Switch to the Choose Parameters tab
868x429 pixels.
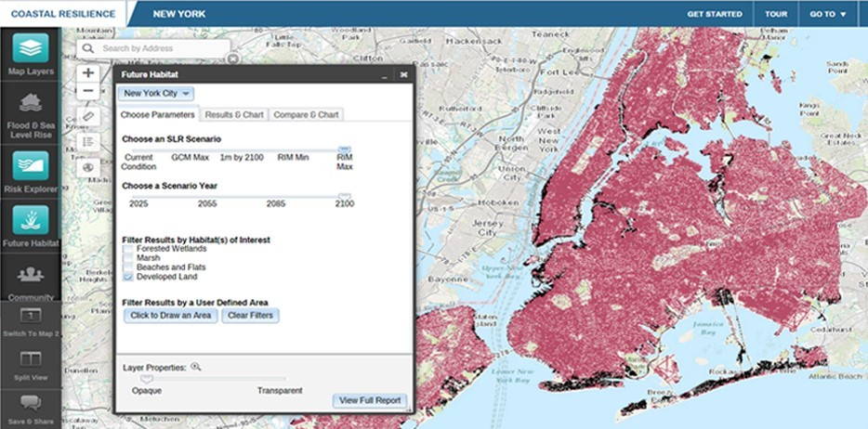(158, 114)
